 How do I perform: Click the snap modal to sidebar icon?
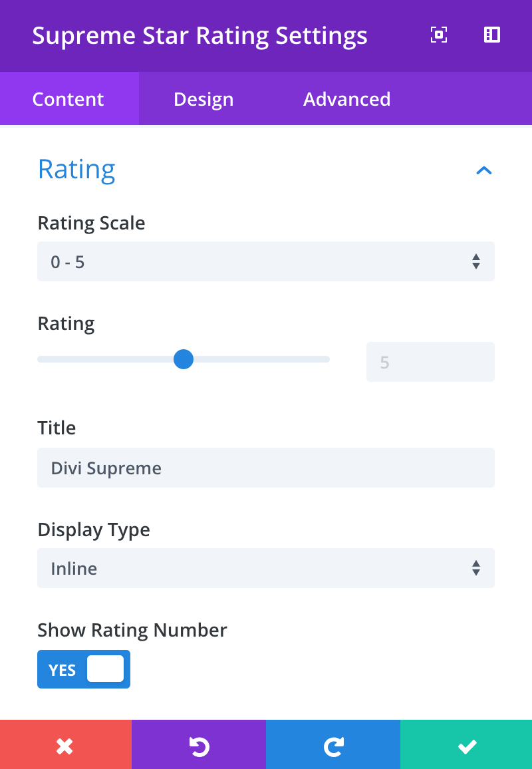click(492, 35)
